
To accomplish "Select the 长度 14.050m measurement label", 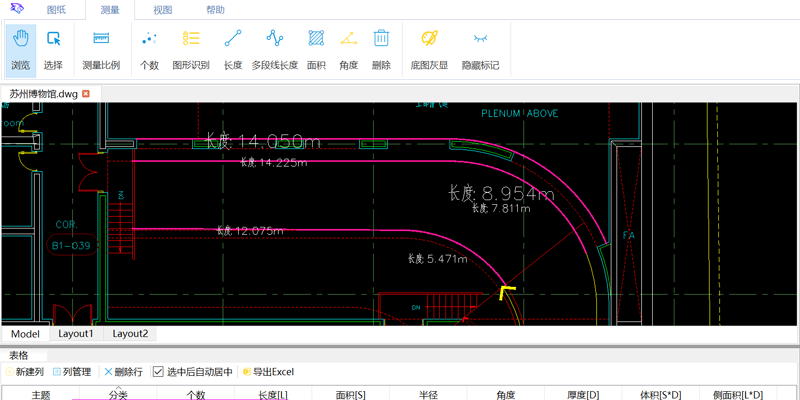I will 263,141.
